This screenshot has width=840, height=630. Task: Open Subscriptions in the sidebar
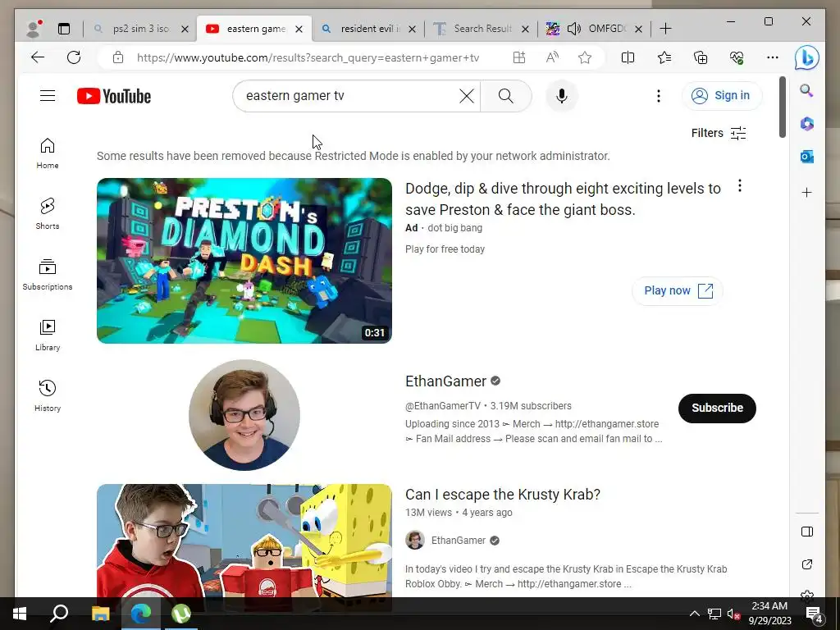pyautogui.click(x=48, y=274)
